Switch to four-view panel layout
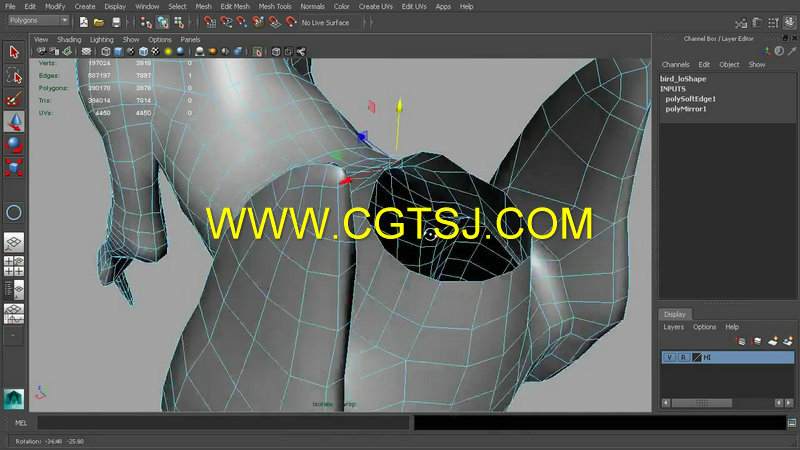Image resolution: width=800 pixels, height=450 pixels. [x=14, y=266]
